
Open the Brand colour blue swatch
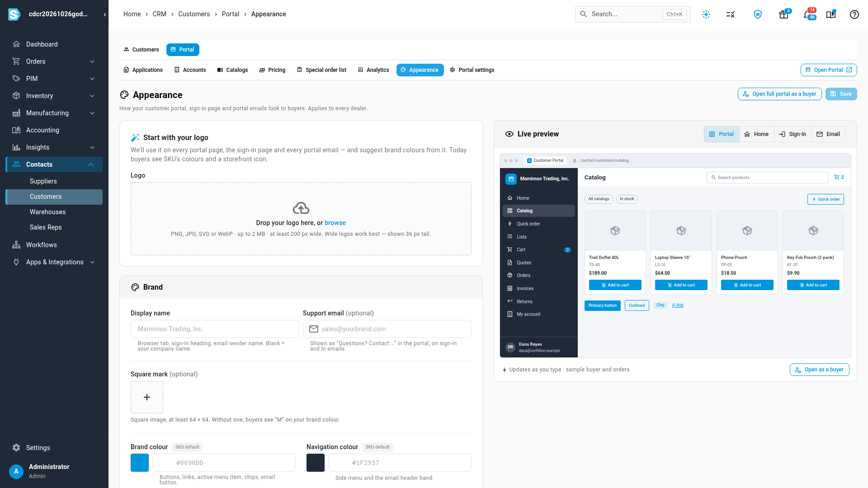point(140,463)
